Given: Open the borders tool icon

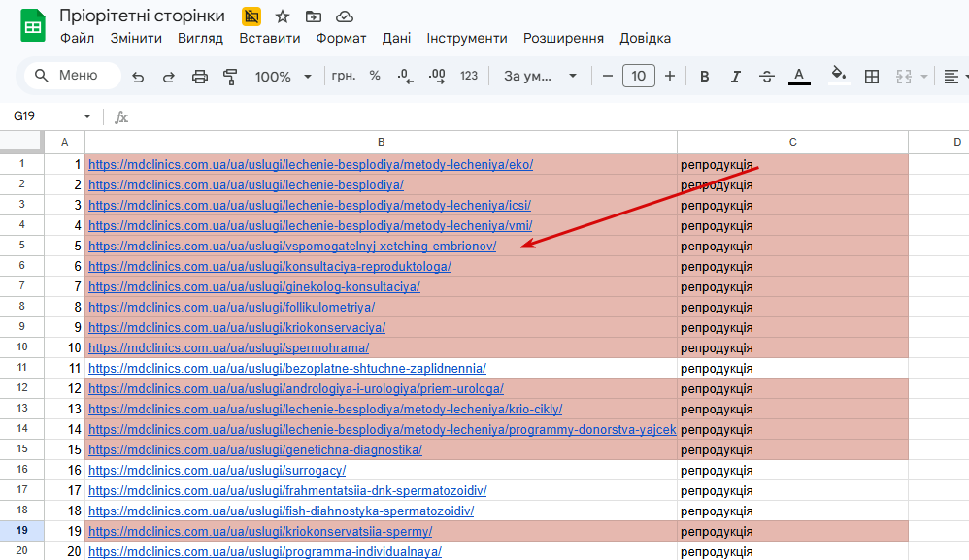Looking at the screenshot, I should pos(872,77).
